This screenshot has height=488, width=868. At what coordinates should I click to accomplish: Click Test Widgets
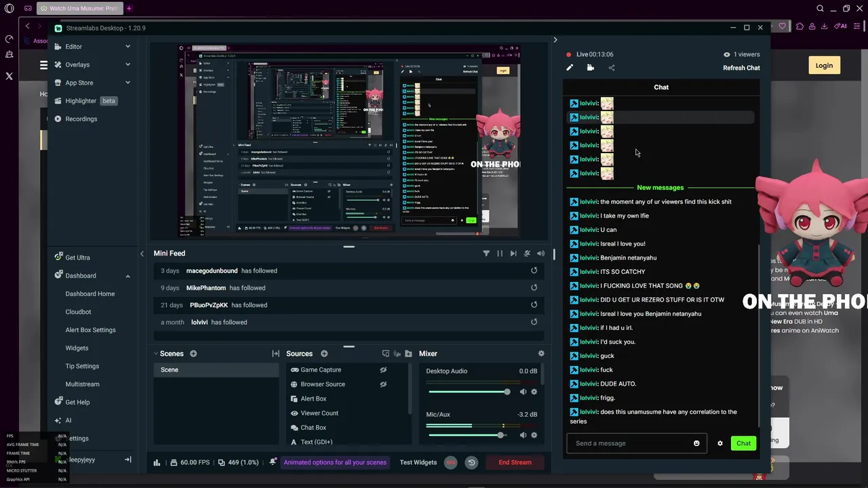click(x=418, y=462)
